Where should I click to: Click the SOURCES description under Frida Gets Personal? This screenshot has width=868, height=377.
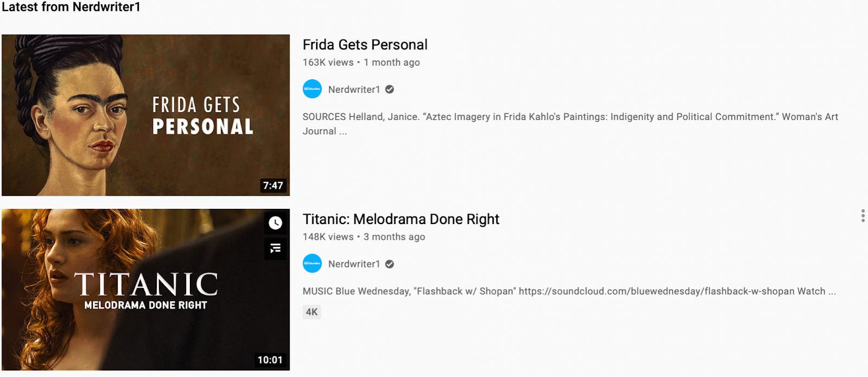point(570,124)
